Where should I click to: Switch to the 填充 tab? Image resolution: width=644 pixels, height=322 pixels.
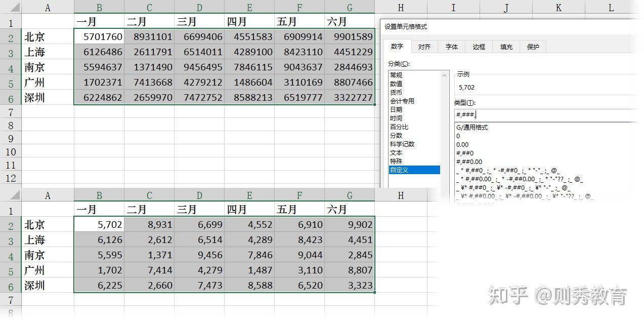coord(506,47)
